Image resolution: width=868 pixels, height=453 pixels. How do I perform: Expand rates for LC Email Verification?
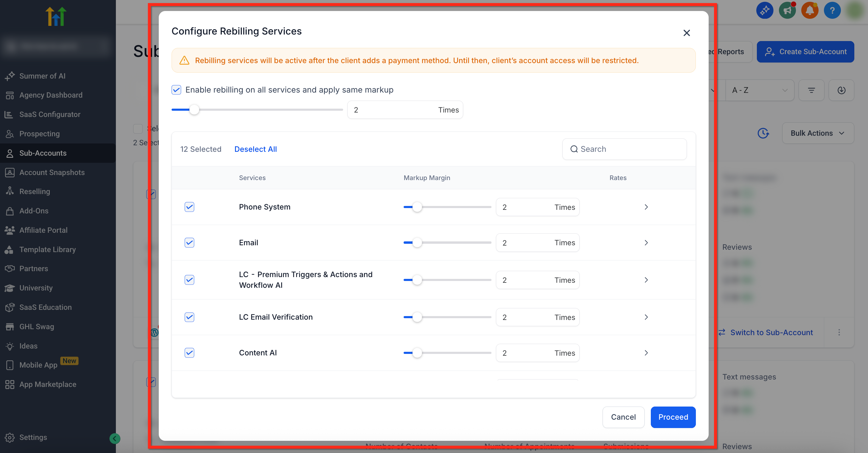point(646,317)
